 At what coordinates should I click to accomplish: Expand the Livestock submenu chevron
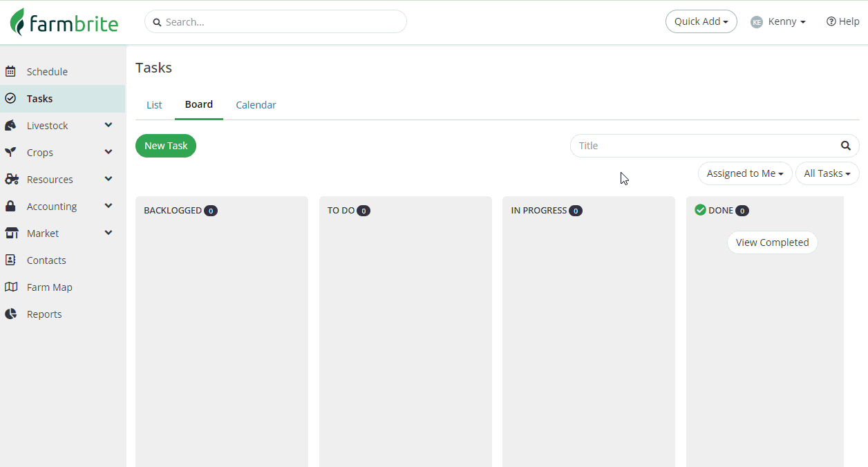[108, 125]
